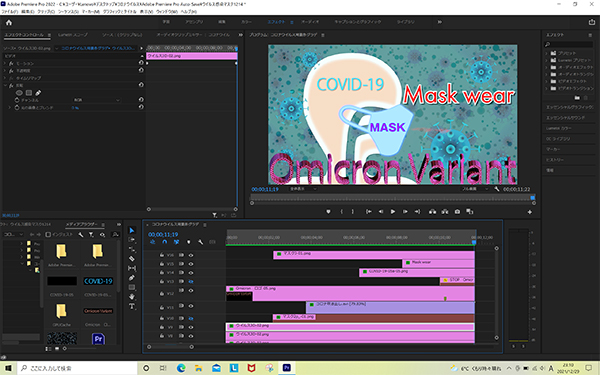The height and width of the screenshot is (375, 600).
Task: Toggle V9 track visibility eye
Action: pyautogui.click(x=191, y=327)
